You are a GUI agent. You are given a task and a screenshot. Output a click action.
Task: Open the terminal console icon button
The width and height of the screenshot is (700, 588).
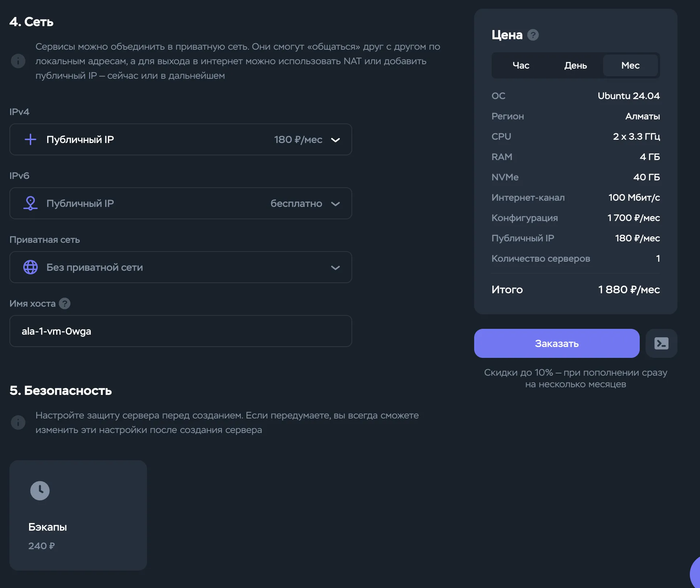(x=661, y=343)
